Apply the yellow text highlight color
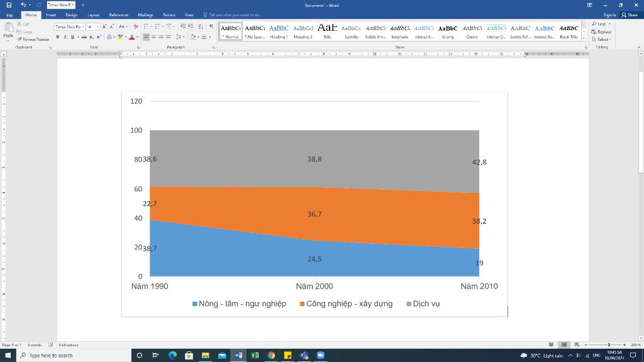This screenshot has height=362, width=644. click(120, 37)
